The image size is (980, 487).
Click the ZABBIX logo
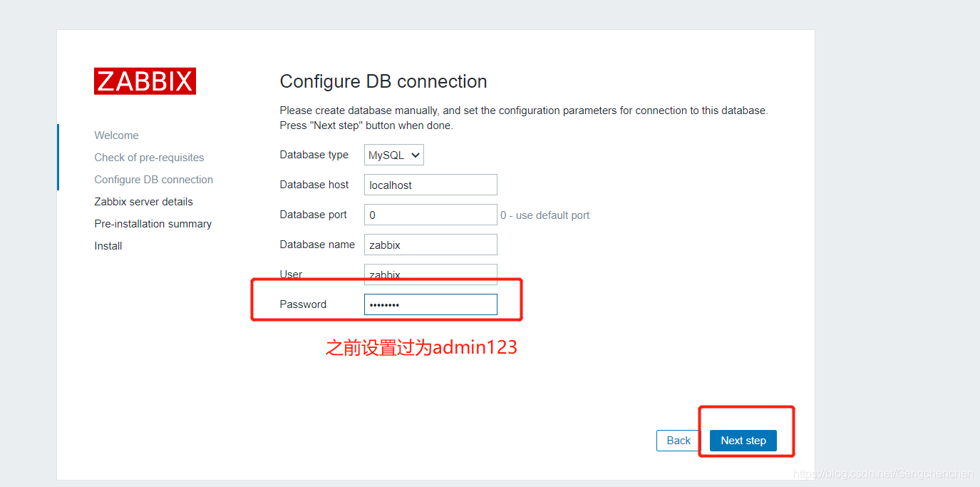145,81
